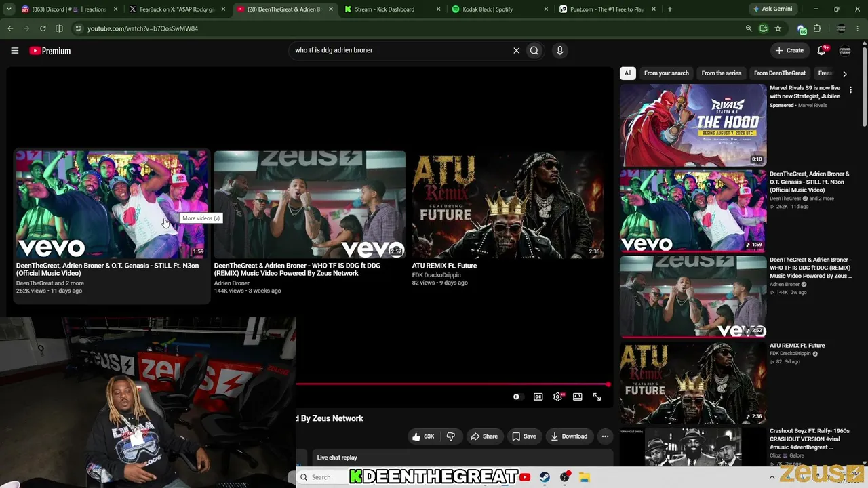Image resolution: width=868 pixels, height=488 pixels.
Task: Show hidden system tray icons
Action: pyautogui.click(x=772, y=477)
